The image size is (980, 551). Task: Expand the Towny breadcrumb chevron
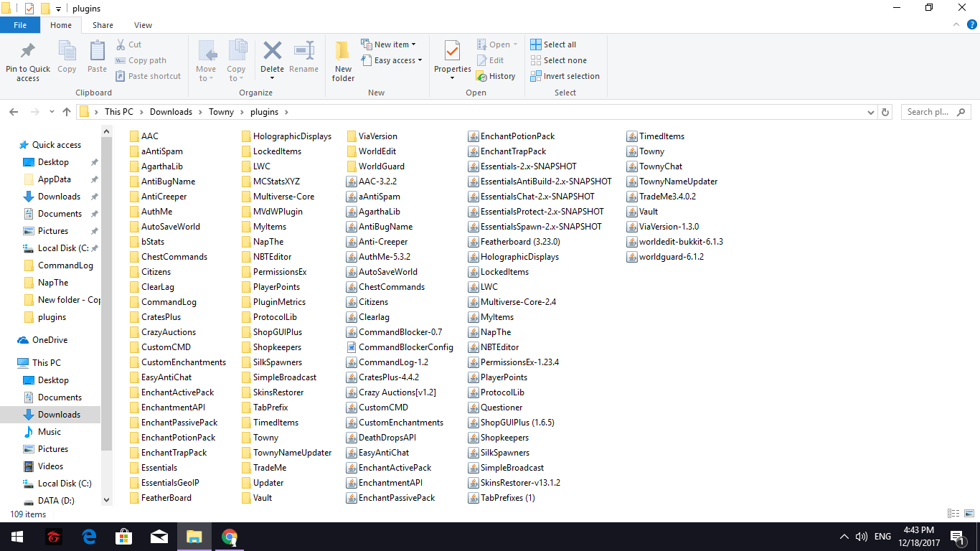242,112
